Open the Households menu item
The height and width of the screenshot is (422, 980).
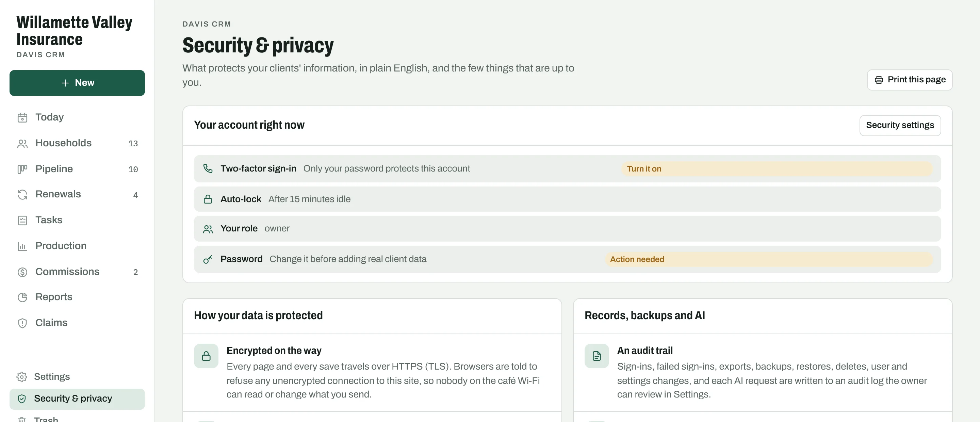(77, 143)
